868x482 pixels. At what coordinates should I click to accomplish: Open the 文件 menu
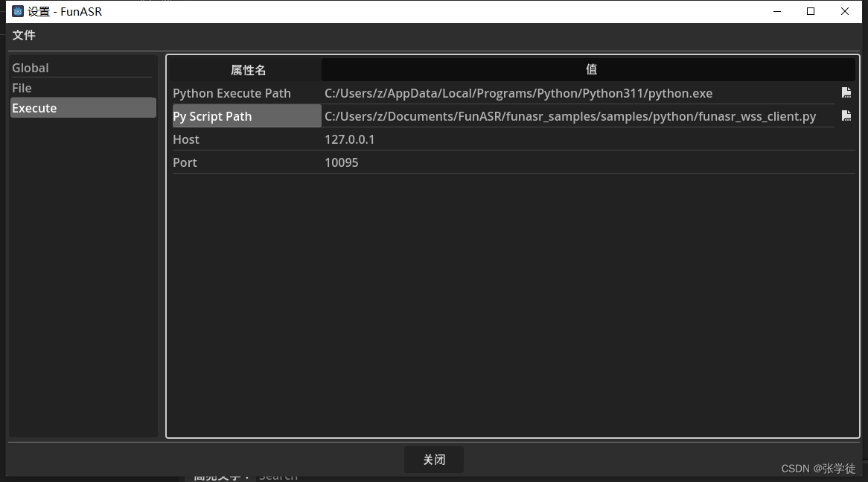24,36
